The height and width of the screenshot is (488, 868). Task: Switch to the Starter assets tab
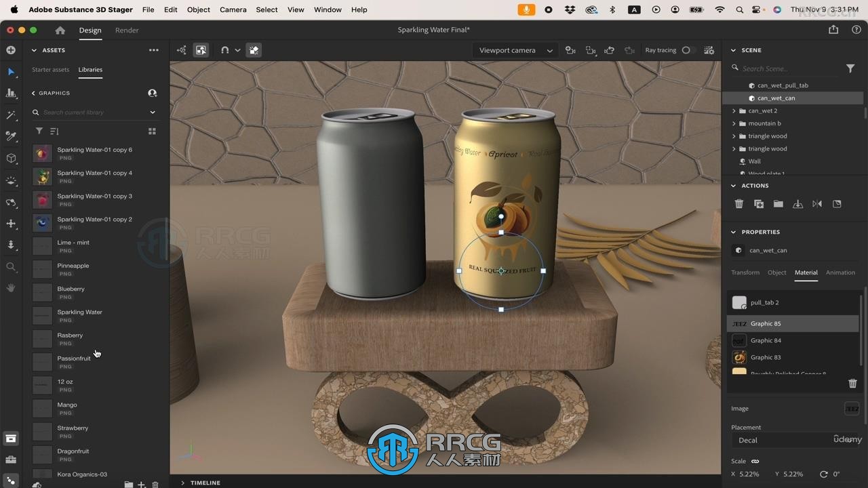50,70
